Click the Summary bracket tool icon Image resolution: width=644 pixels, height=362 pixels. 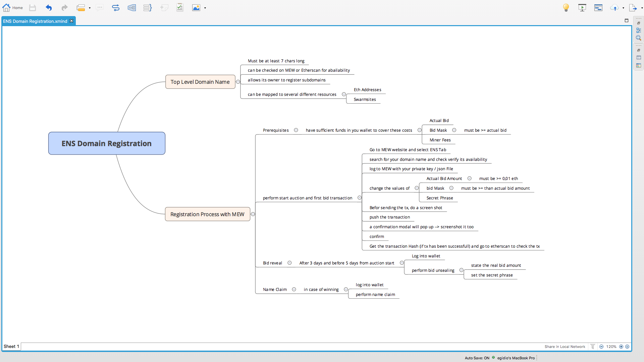(x=148, y=8)
